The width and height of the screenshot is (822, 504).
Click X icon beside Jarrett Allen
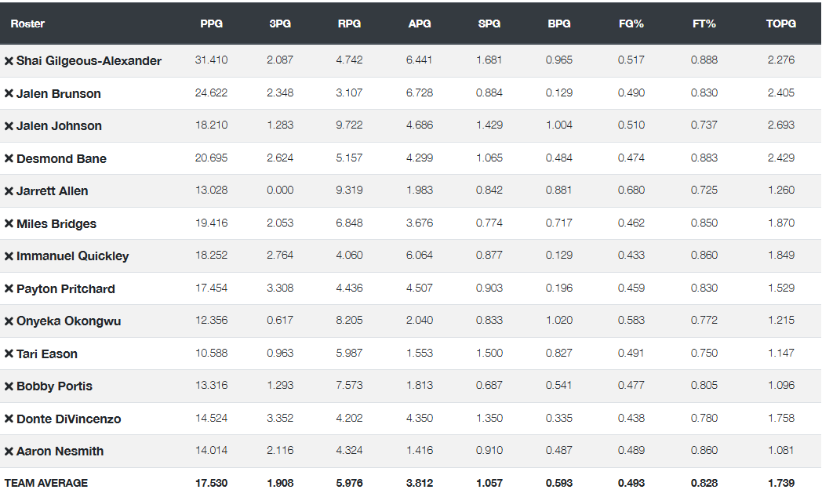click(9, 191)
